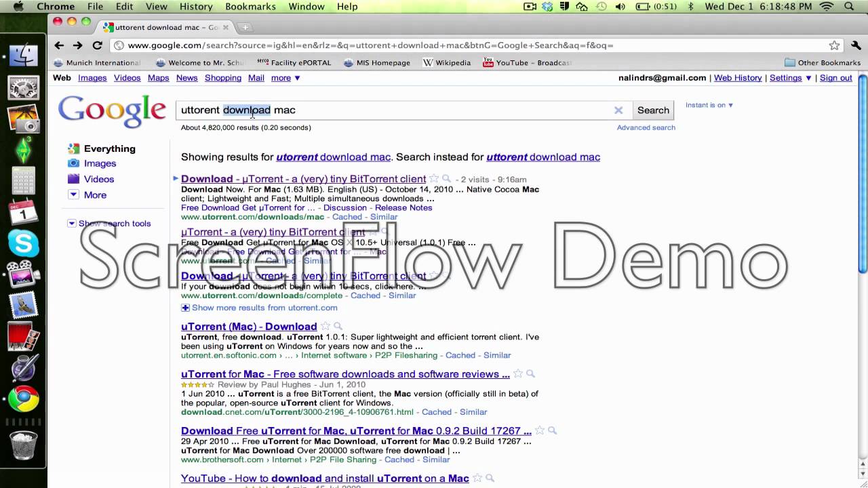Open the File menu
The height and width of the screenshot is (488, 868).
click(95, 6)
